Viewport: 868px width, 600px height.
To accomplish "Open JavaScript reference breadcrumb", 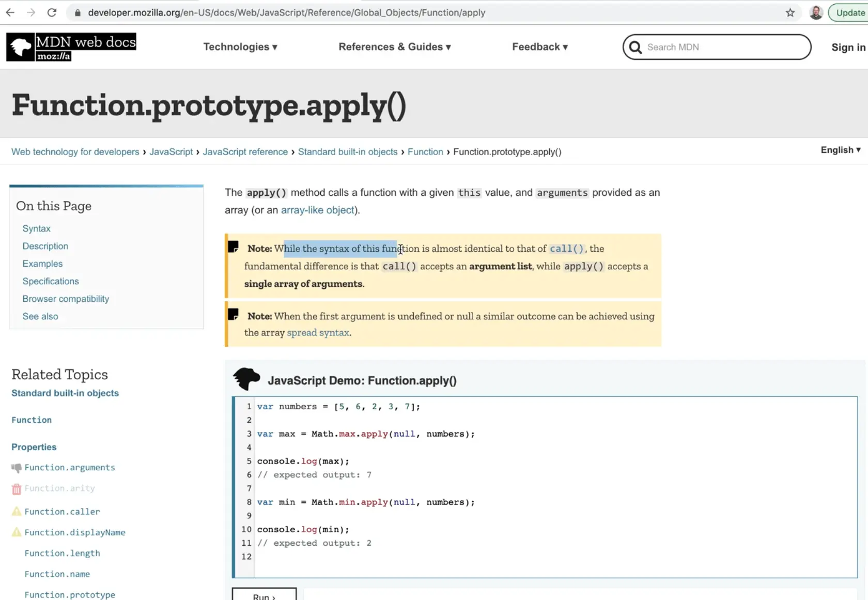I will [x=245, y=152].
